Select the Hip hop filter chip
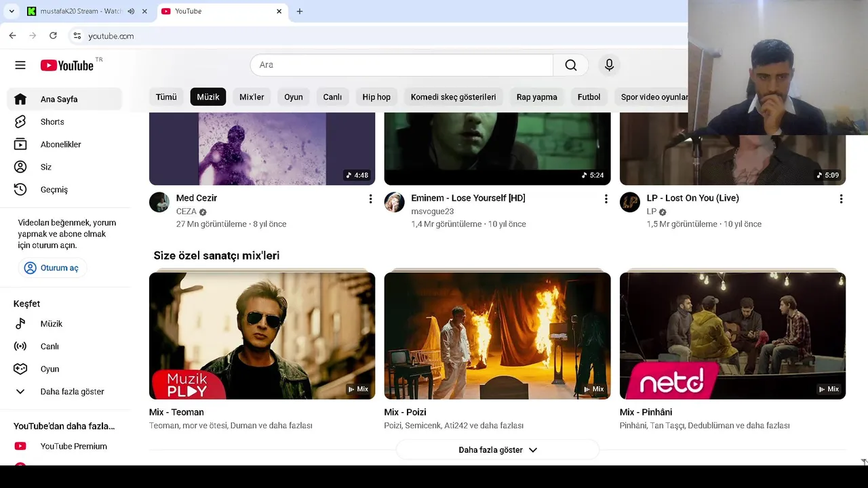This screenshot has width=868, height=488. 376,97
